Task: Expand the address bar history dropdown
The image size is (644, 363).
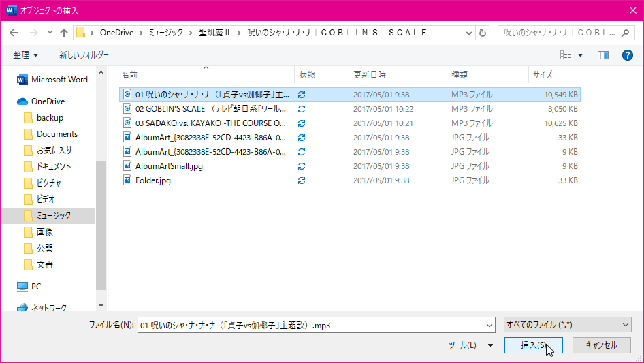Action: 468,33
